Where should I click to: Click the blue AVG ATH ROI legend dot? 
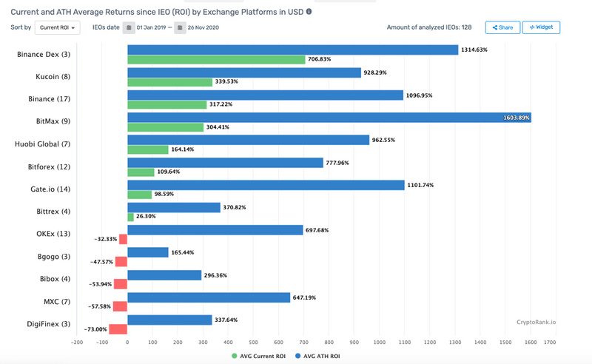point(298,356)
